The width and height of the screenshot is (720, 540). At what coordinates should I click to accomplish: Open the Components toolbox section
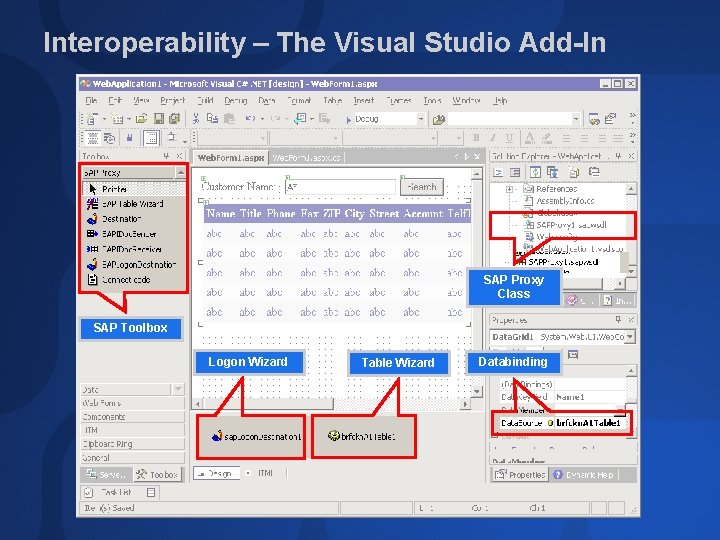132,417
